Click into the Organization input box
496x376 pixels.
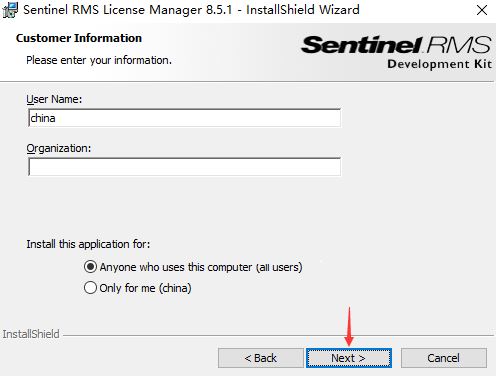(185, 167)
